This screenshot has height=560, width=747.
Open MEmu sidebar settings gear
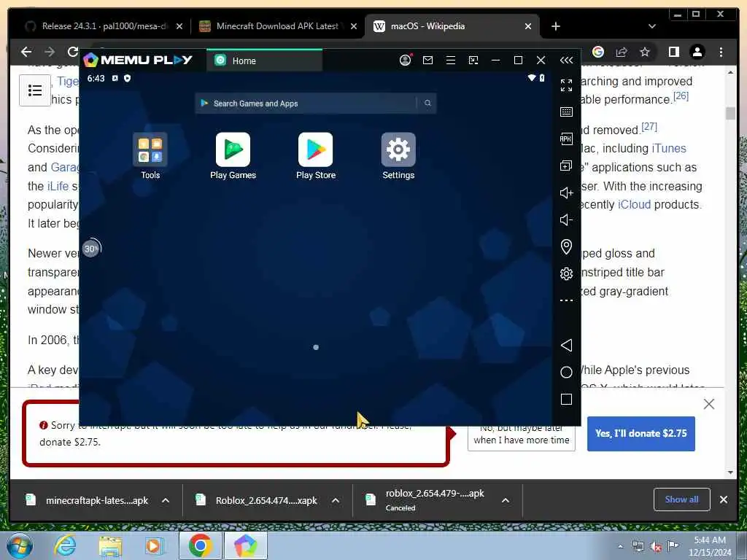pos(566,274)
